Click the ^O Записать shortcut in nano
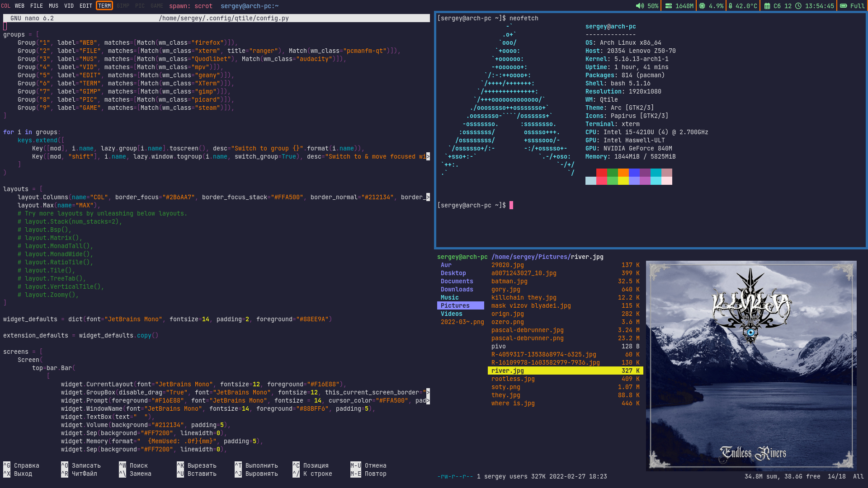The width and height of the screenshot is (868, 488). pos(81,465)
